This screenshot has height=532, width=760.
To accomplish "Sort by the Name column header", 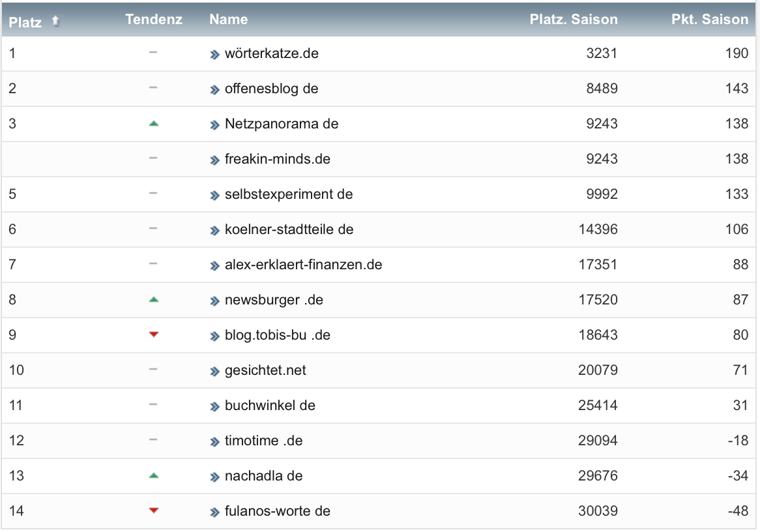I will tap(228, 20).
